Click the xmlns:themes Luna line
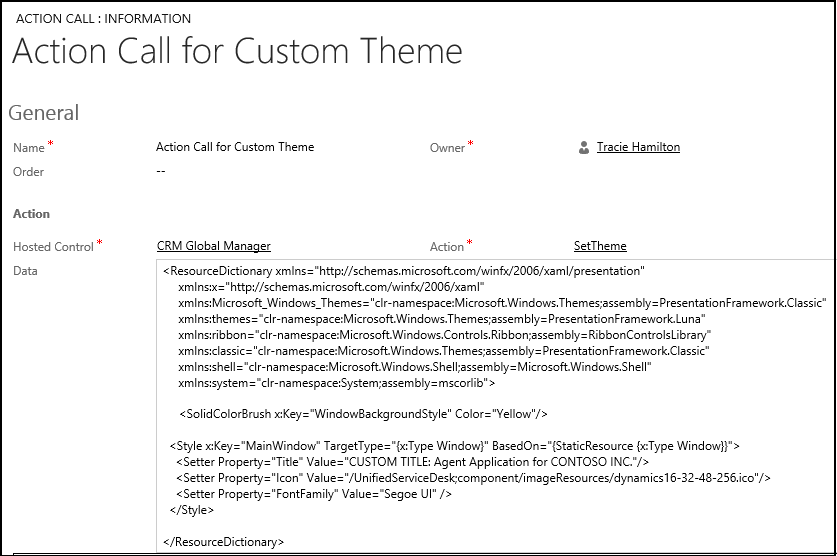This screenshot has width=837, height=556. pos(442,319)
